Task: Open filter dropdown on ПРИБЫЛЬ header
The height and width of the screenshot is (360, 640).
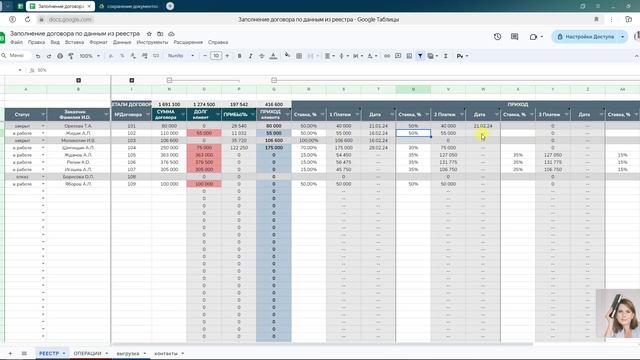Action: [x=252, y=115]
